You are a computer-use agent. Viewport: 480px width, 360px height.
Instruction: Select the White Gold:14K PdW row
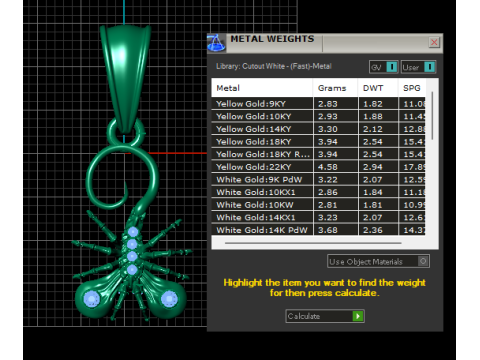(x=318, y=230)
